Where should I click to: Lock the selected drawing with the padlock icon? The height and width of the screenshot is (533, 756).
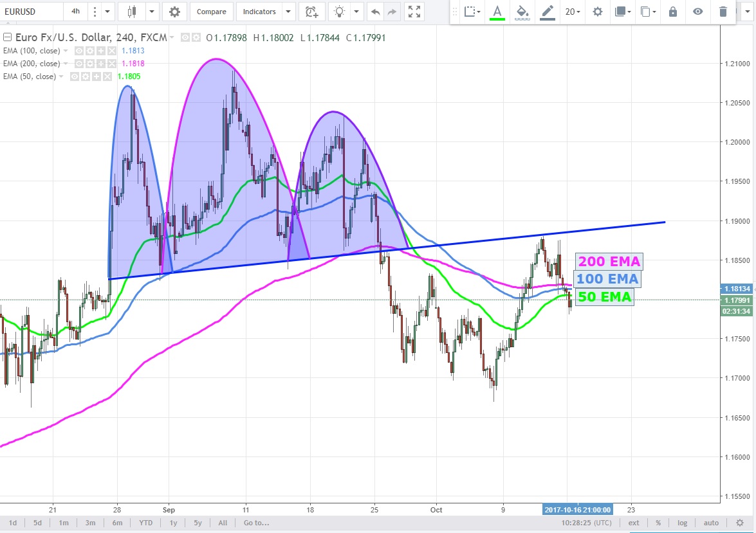(673, 12)
